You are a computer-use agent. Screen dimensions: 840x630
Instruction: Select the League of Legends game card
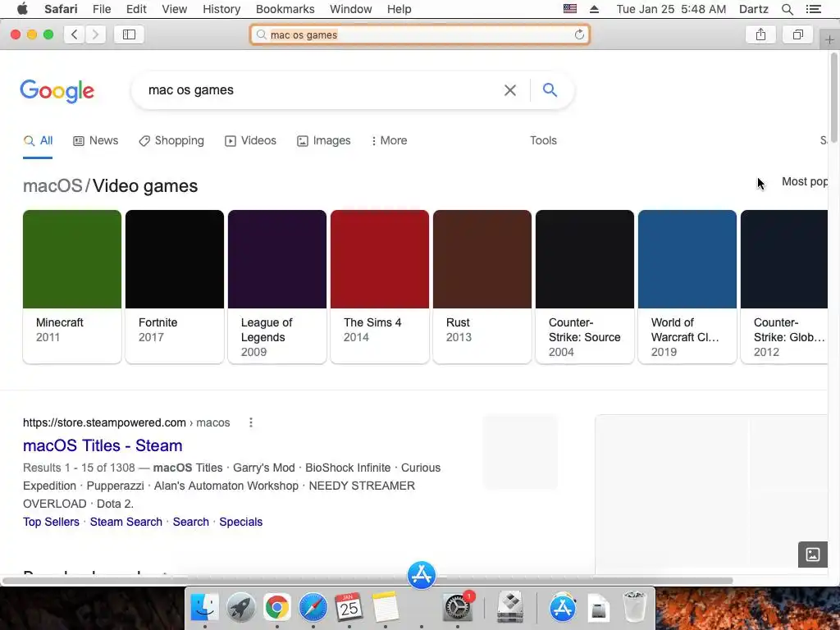277,286
